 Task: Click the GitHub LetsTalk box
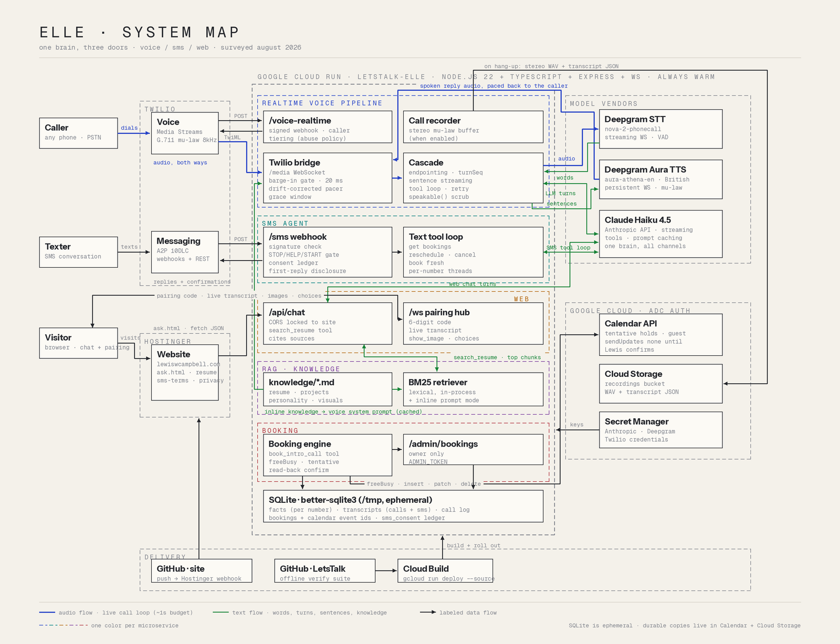pyautogui.click(x=325, y=571)
